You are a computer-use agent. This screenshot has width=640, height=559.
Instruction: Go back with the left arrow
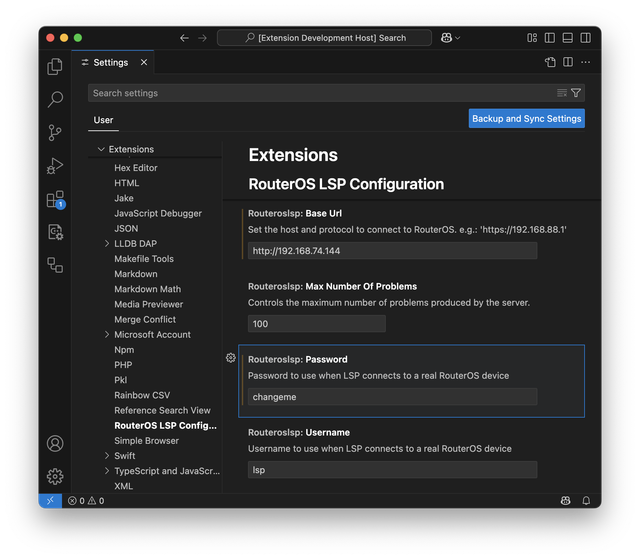(x=184, y=38)
